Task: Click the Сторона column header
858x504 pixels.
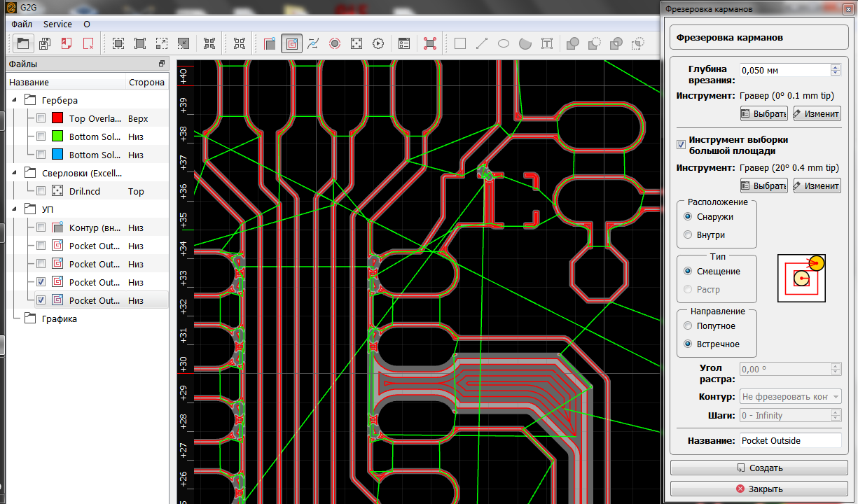Action: point(146,82)
